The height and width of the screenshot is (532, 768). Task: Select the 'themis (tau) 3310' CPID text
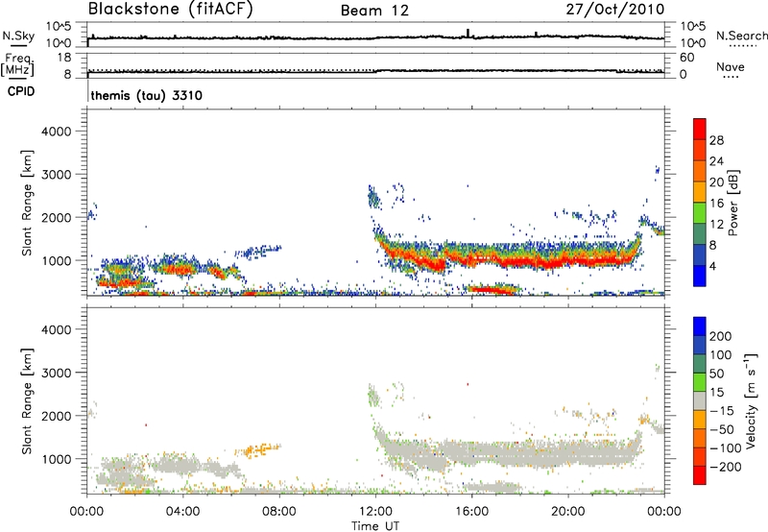coord(147,95)
